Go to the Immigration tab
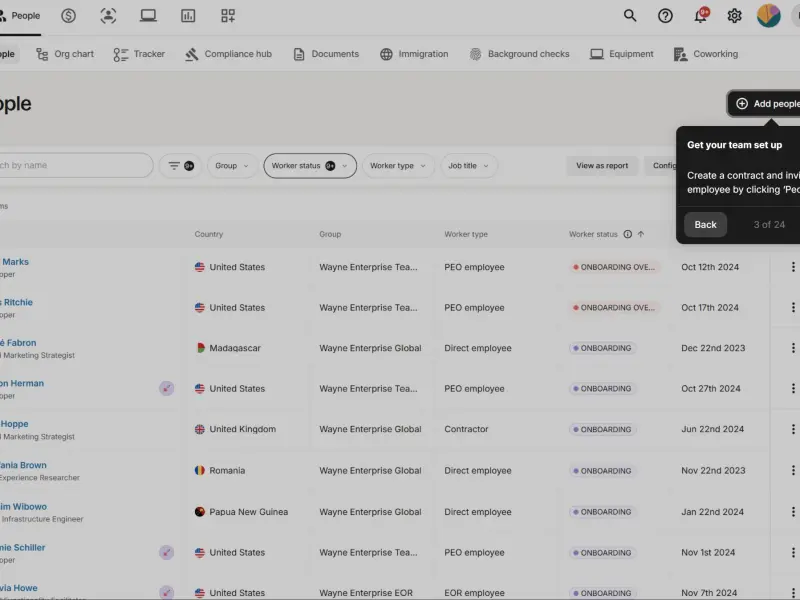Screen dimensions: 800x600 [414, 54]
